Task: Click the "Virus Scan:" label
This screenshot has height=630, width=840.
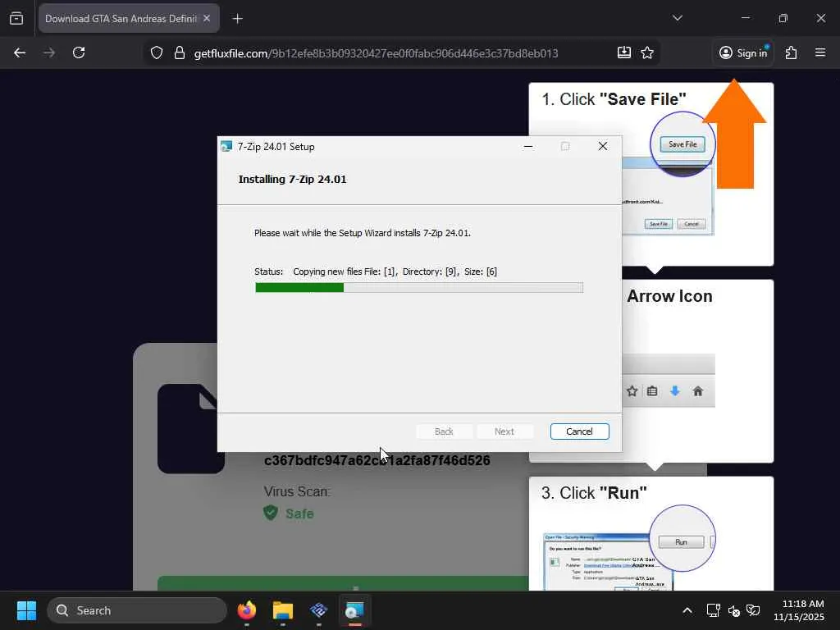Action: pyautogui.click(x=297, y=491)
